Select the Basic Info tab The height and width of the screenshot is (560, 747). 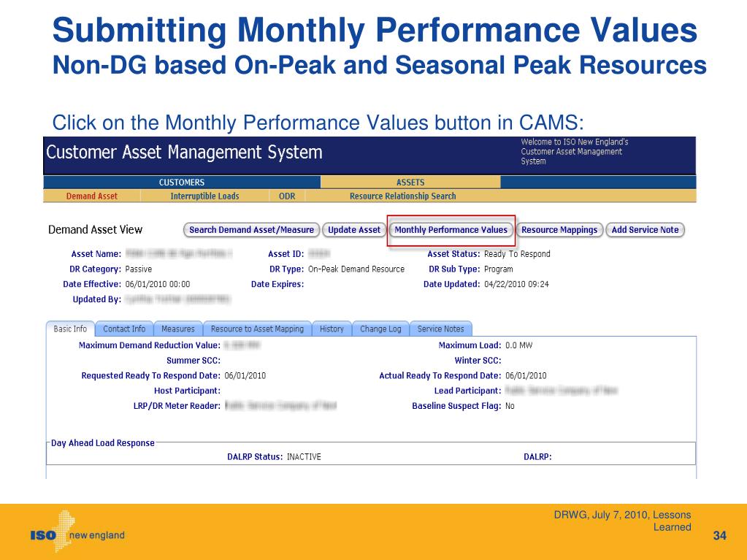[x=71, y=329]
